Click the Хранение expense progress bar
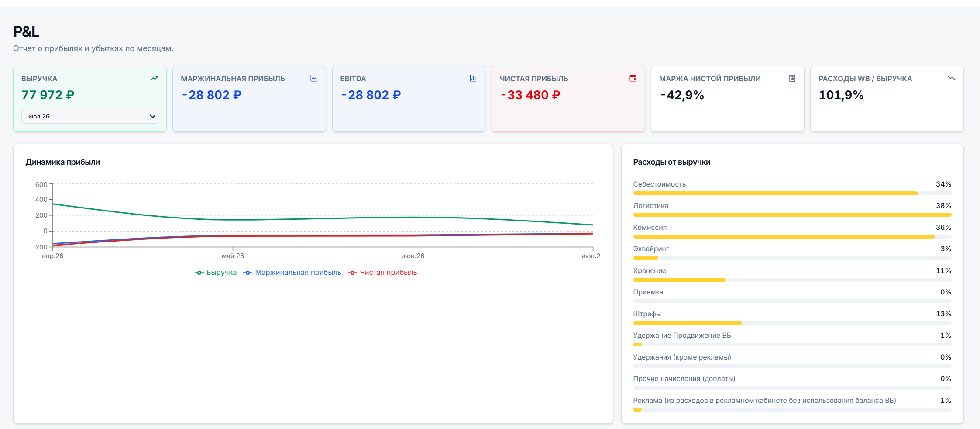980x429 pixels. point(792,280)
